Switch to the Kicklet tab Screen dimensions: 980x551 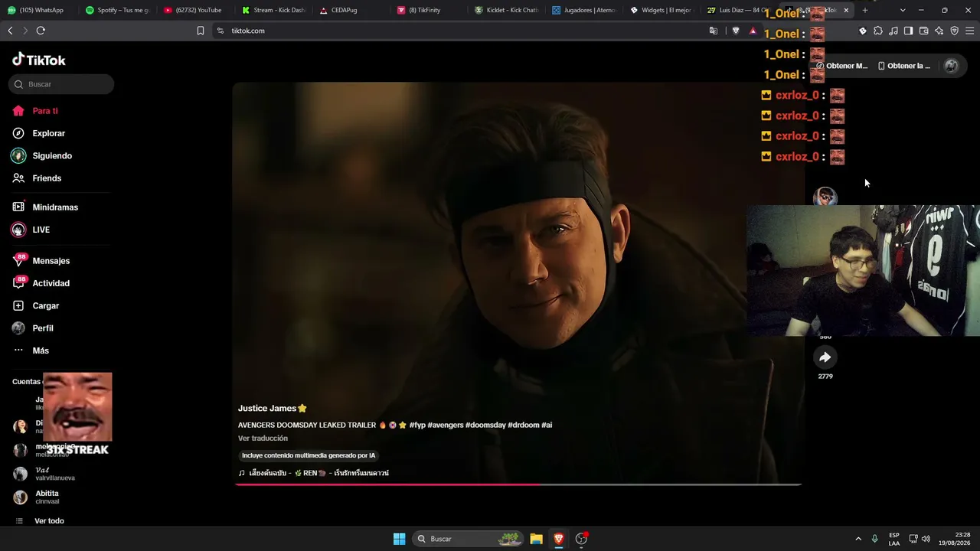pyautogui.click(x=507, y=10)
